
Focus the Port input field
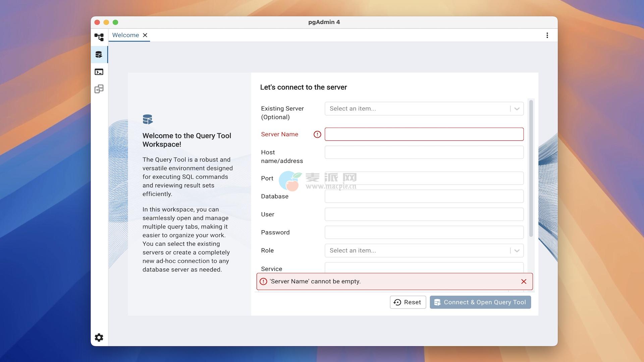point(424,178)
